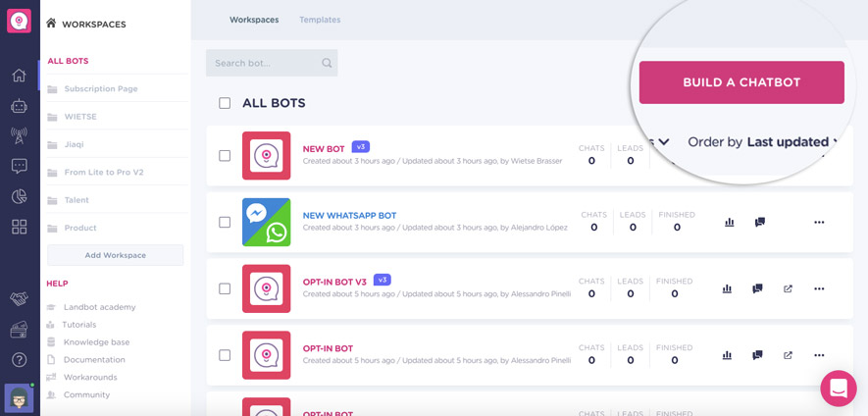The width and height of the screenshot is (868, 416).
Task: Open the handshake partners icon
Action: coord(20,299)
